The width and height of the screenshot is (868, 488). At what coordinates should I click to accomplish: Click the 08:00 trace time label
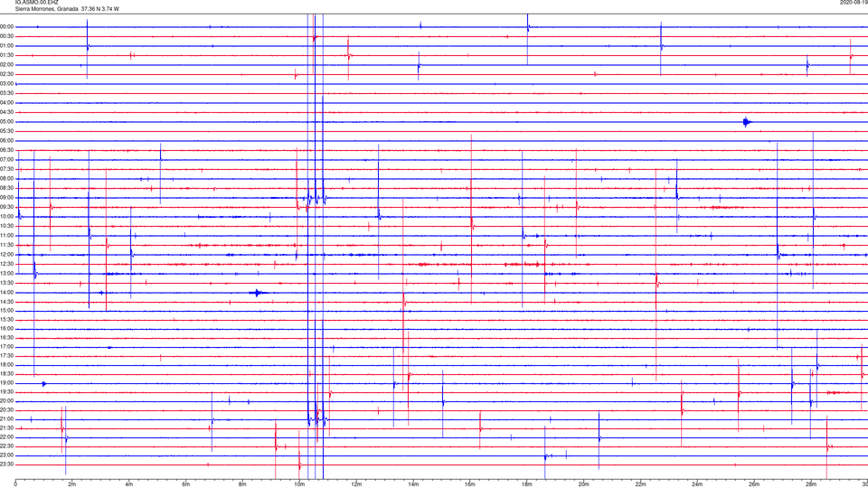tap(7, 179)
